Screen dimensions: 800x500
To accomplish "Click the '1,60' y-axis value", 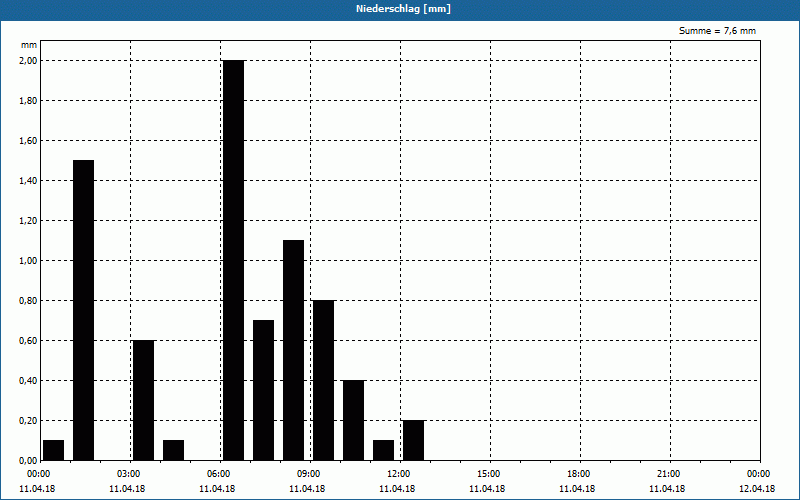I will point(29,140).
